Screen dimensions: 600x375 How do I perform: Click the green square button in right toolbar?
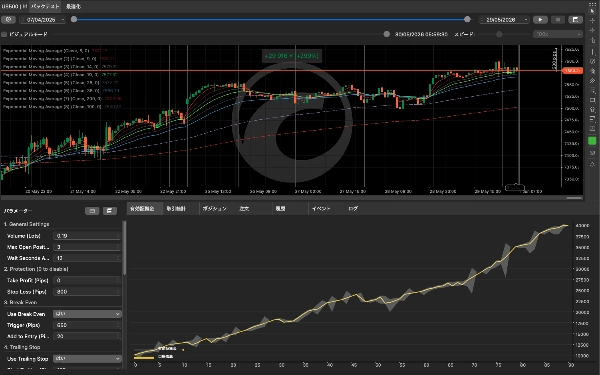point(592,141)
